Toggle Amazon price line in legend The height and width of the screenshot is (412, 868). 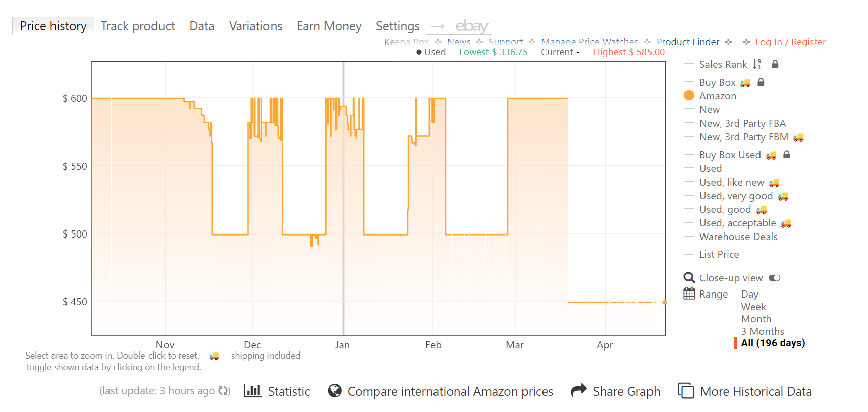[x=717, y=96]
